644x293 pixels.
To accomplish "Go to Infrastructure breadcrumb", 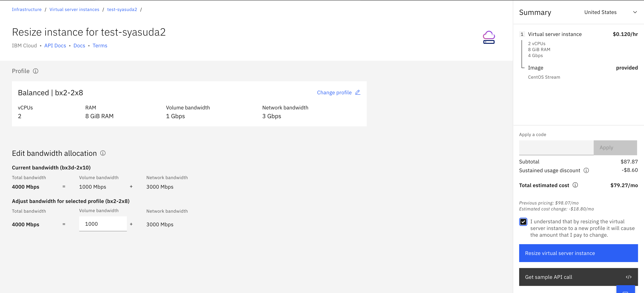I will pos(27,10).
